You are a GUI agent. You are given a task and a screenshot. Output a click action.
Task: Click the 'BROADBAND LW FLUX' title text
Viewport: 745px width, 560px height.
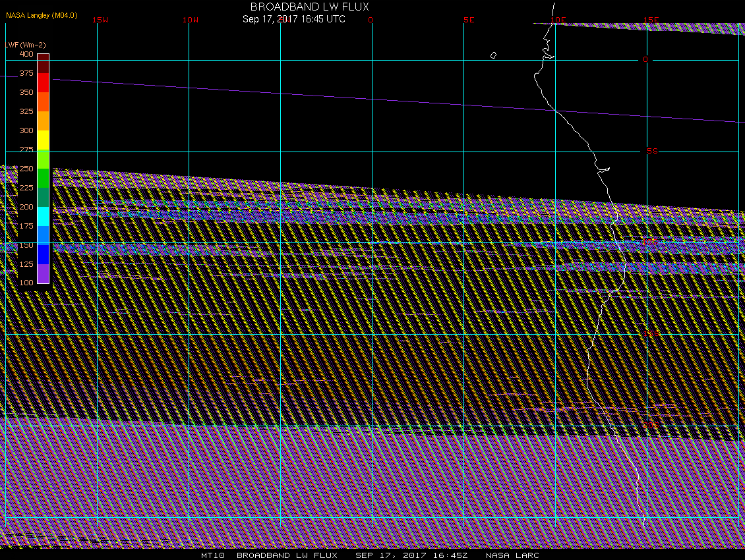(309, 7)
